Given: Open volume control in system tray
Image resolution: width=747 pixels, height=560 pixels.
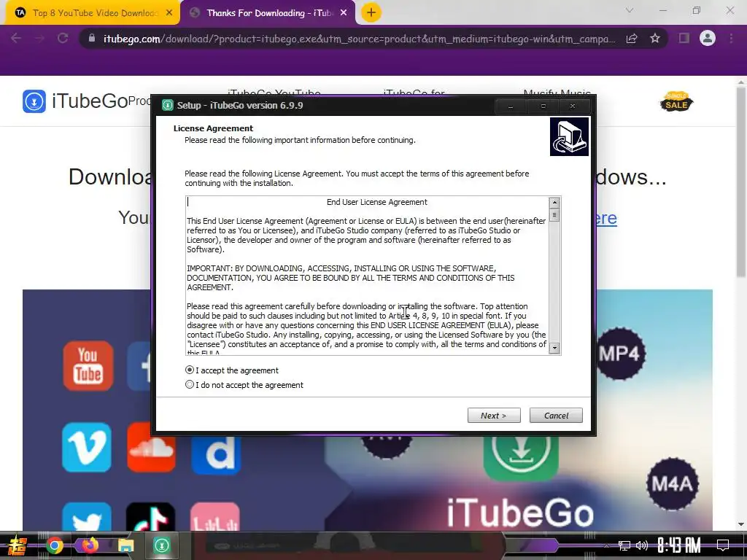Looking at the screenshot, I should (642, 545).
